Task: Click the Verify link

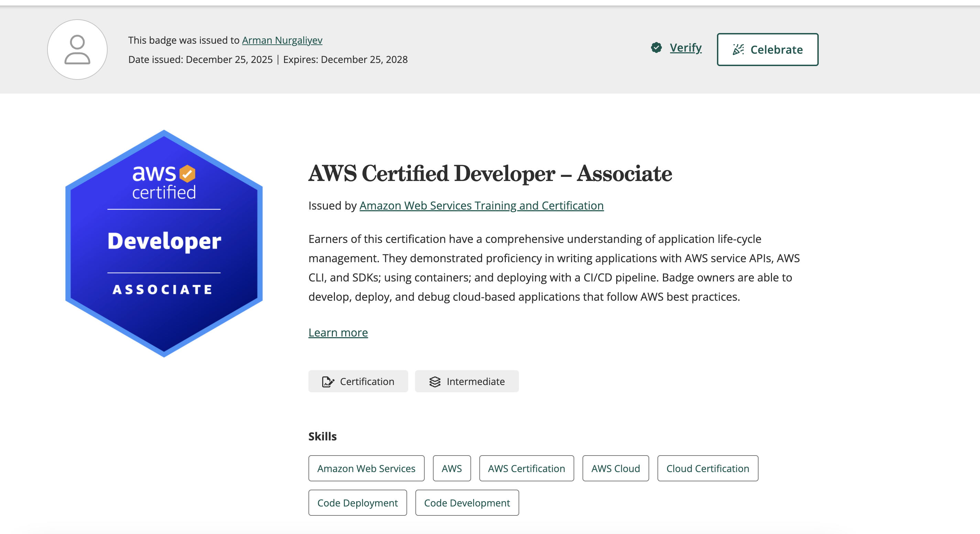Action: click(x=686, y=47)
